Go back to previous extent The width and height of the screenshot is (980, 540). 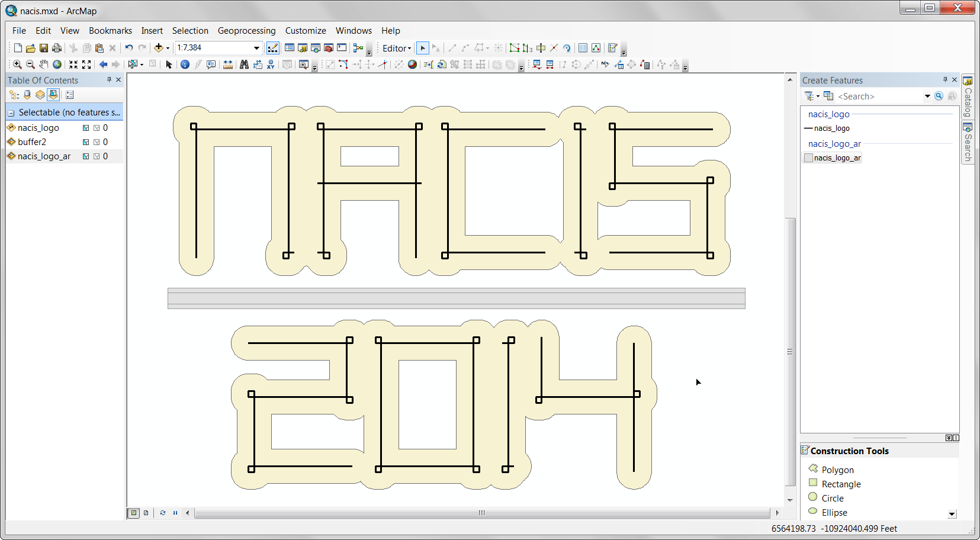point(103,65)
